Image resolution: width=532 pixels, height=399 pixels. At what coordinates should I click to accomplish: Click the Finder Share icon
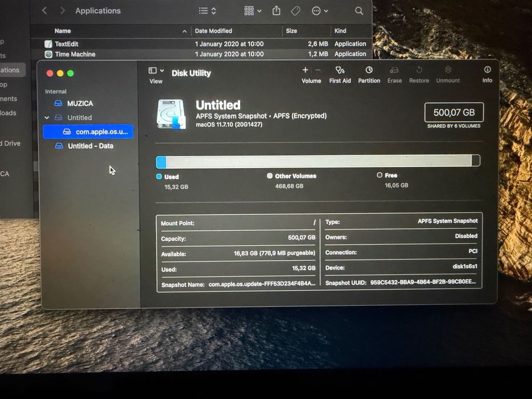tap(277, 10)
